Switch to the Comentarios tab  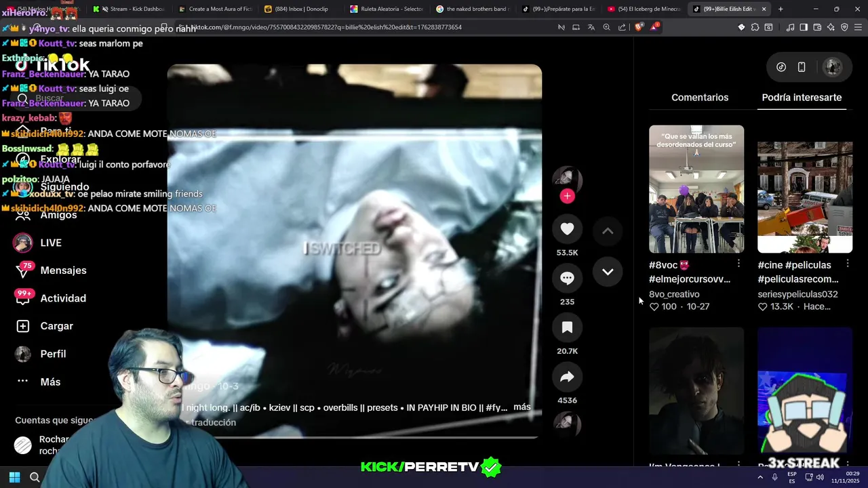(700, 98)
